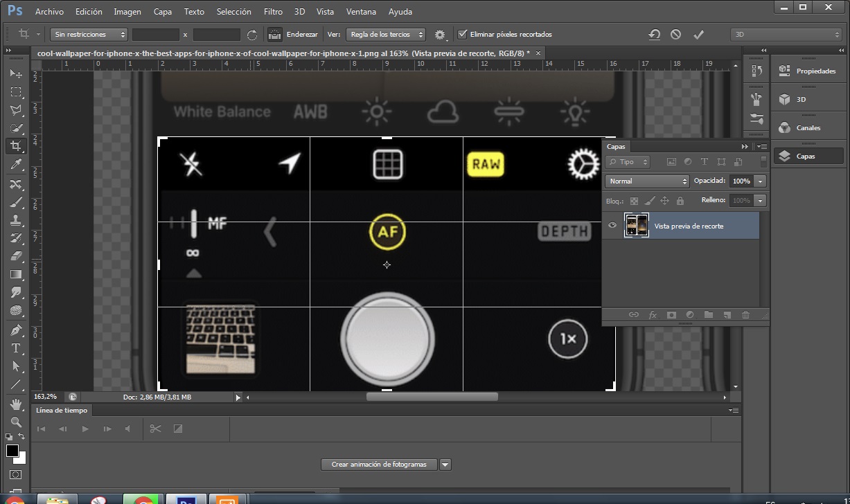
Task: Toggle type layer filter
Action: [705, 162]
